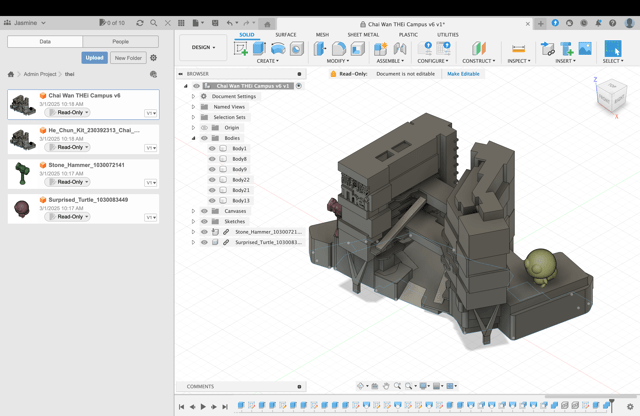This screenshot has width=640, height=416.
Task: Click the Undo arrow
Action: pos(230,23)
